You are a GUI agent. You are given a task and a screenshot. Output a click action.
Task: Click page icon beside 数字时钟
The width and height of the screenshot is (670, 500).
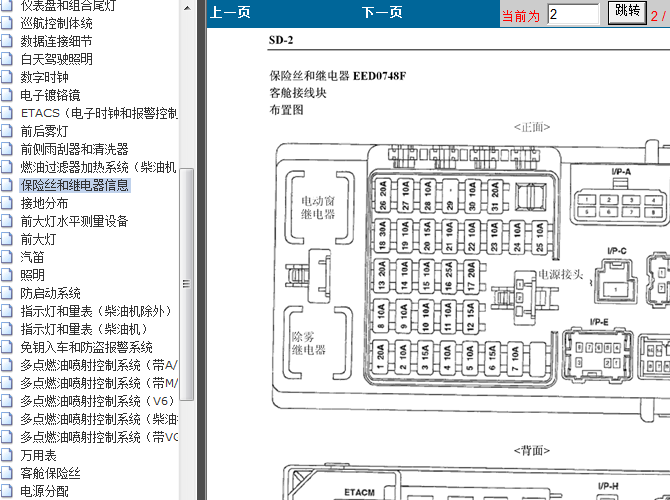pos(6,77)
